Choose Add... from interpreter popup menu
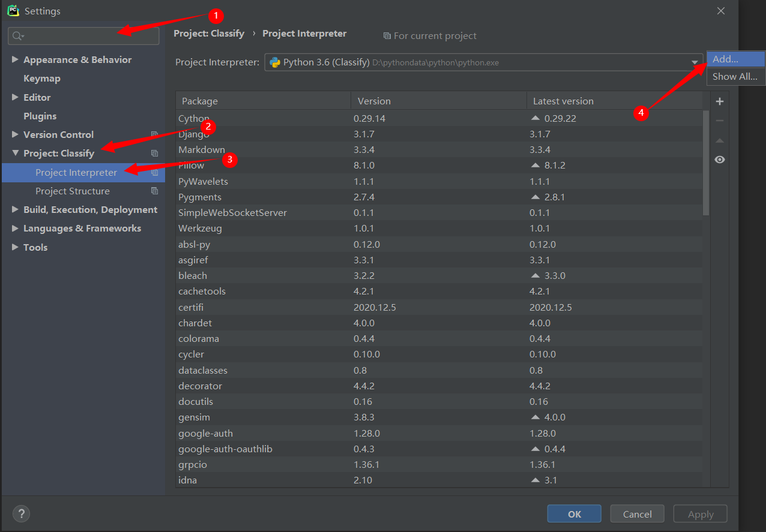Image resolution: width=766 pixels, height=532 pixels. point(736,59)
